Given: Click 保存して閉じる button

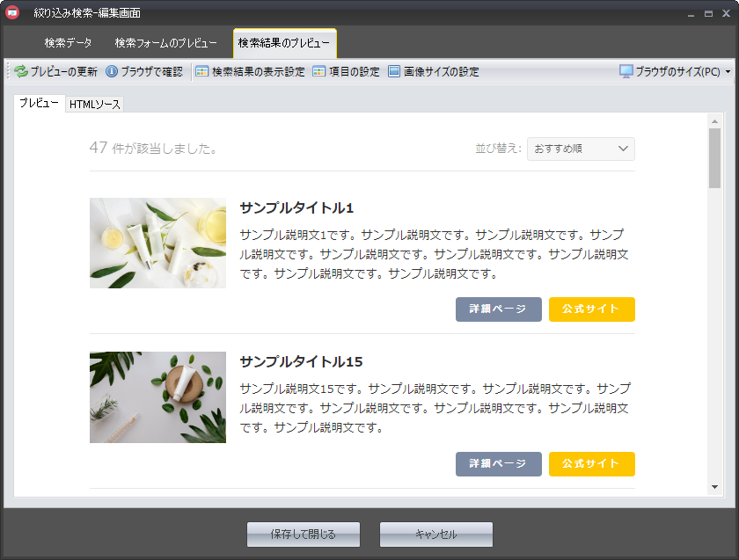Looking at the screenshot, I should (304, 535).
